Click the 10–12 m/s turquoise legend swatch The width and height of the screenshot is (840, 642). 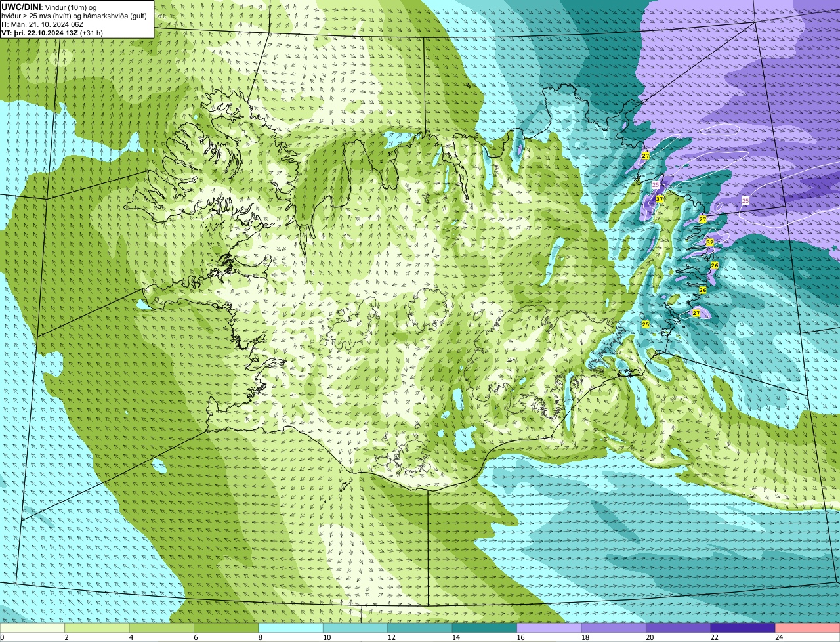tap(356, 628)
